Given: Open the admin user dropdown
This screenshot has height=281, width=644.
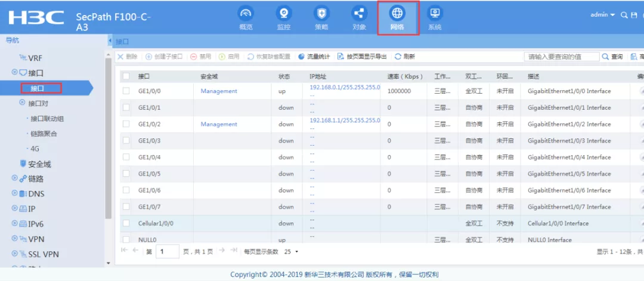Looking at the screenshot, I should coord(602,15).
